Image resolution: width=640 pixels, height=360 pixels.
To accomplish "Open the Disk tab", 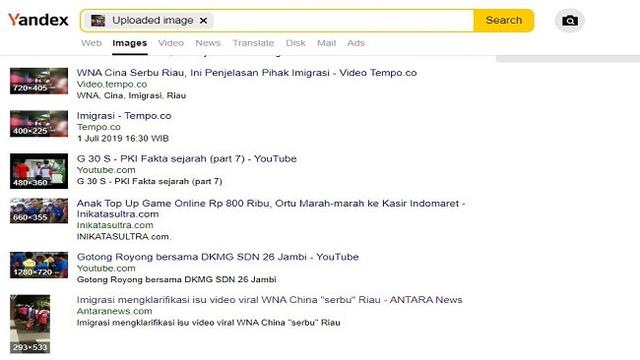I will pos(296,43).
